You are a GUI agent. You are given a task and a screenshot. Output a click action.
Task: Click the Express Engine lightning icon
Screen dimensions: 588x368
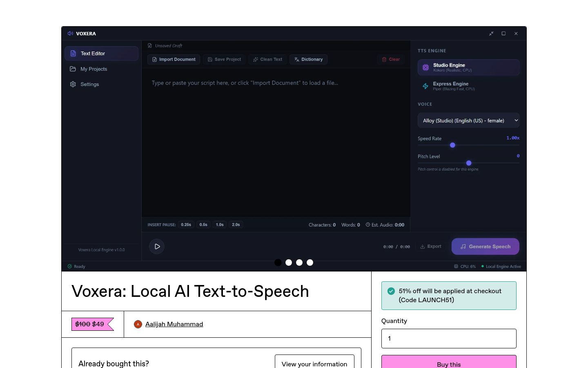(x=425, y=86)
